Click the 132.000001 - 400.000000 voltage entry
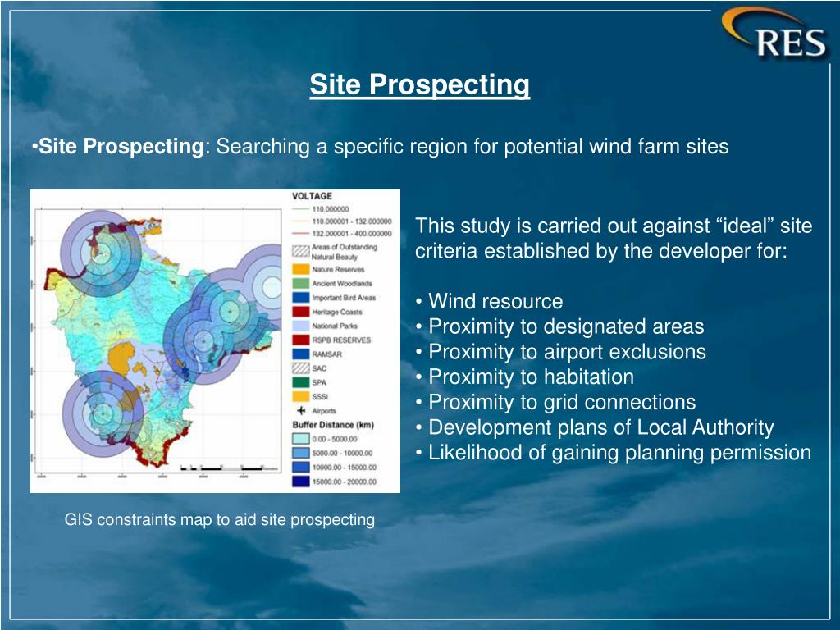The width and height of the screenshot is (840, 630). (342, 234)
